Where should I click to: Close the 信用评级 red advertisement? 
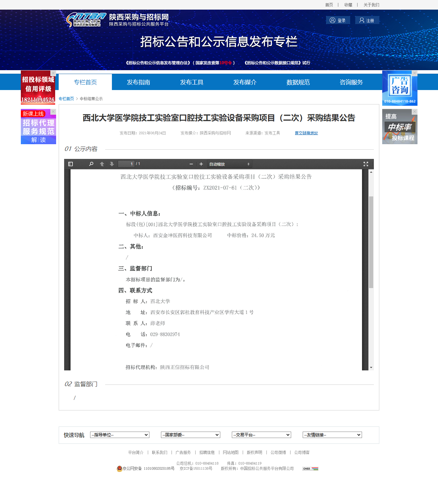tap(53, 73)
